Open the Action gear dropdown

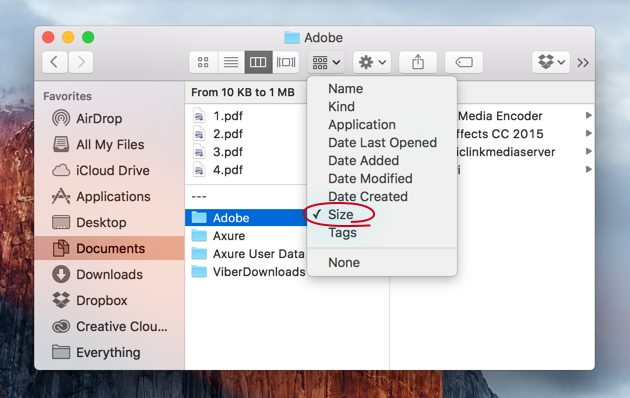tap(372, 62)
